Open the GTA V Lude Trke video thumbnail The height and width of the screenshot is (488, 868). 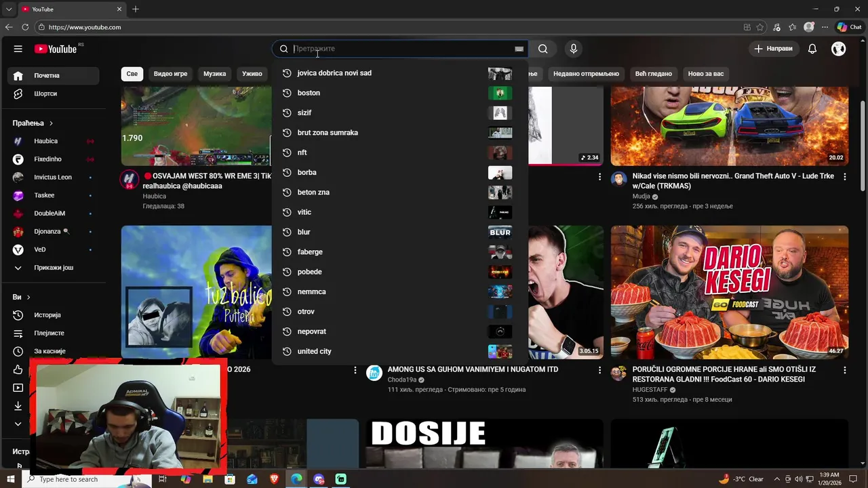click(730, 126)
